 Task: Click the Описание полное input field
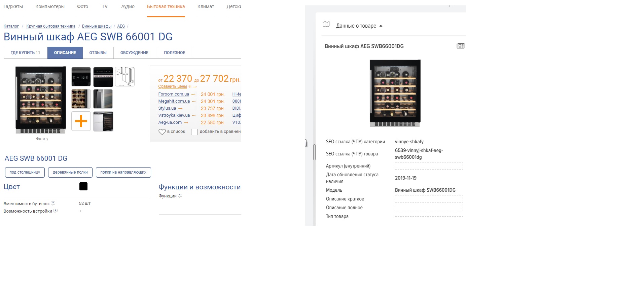429,208
